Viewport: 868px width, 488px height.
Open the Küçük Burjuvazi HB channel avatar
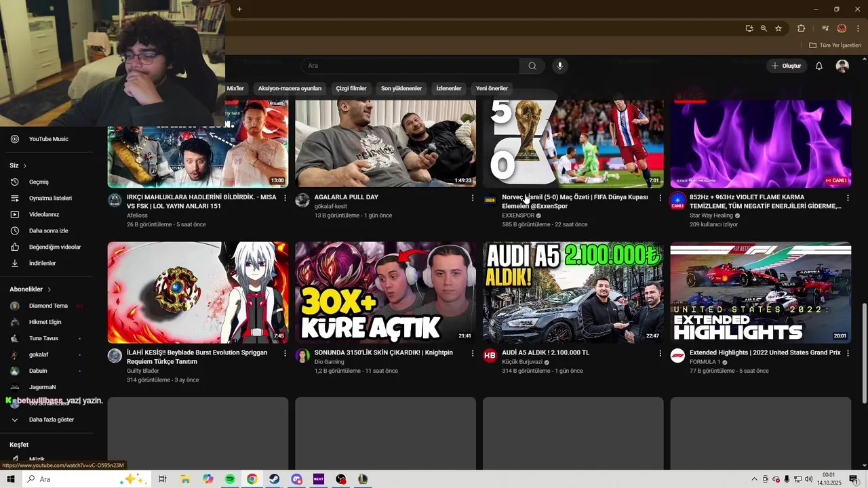click(490, 356)
